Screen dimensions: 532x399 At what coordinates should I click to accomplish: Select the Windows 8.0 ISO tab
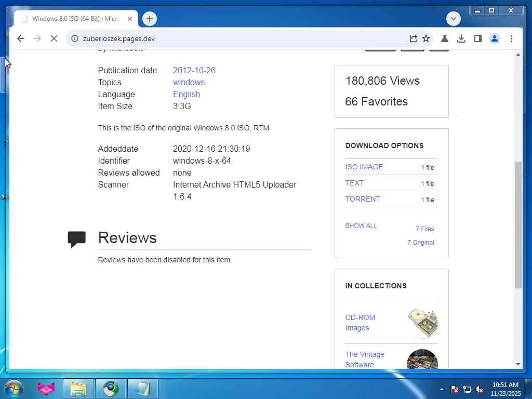coord(76,19)
